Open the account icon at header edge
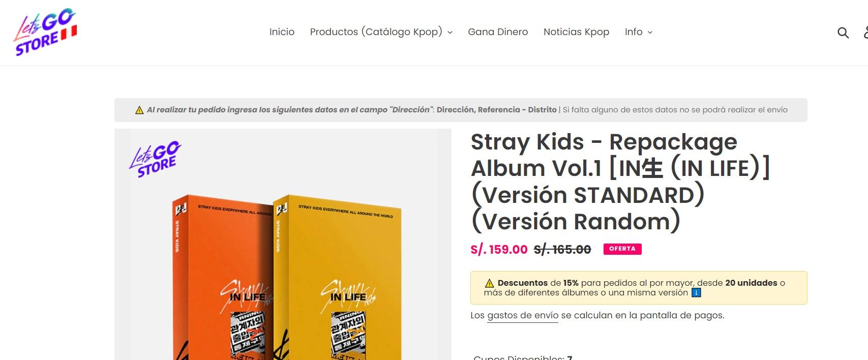The width and height of the screenshot is (868, 360). (865, 32)
